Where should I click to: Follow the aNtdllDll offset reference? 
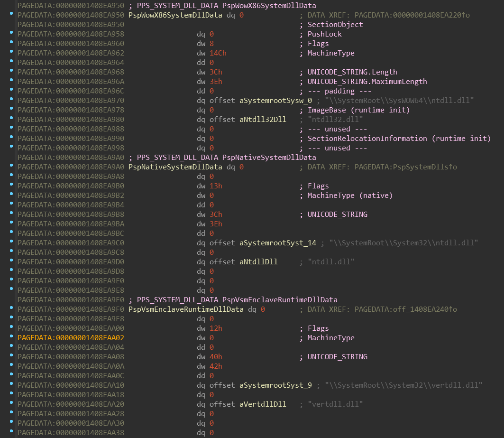pyautogui.click(x=258, y=262)
